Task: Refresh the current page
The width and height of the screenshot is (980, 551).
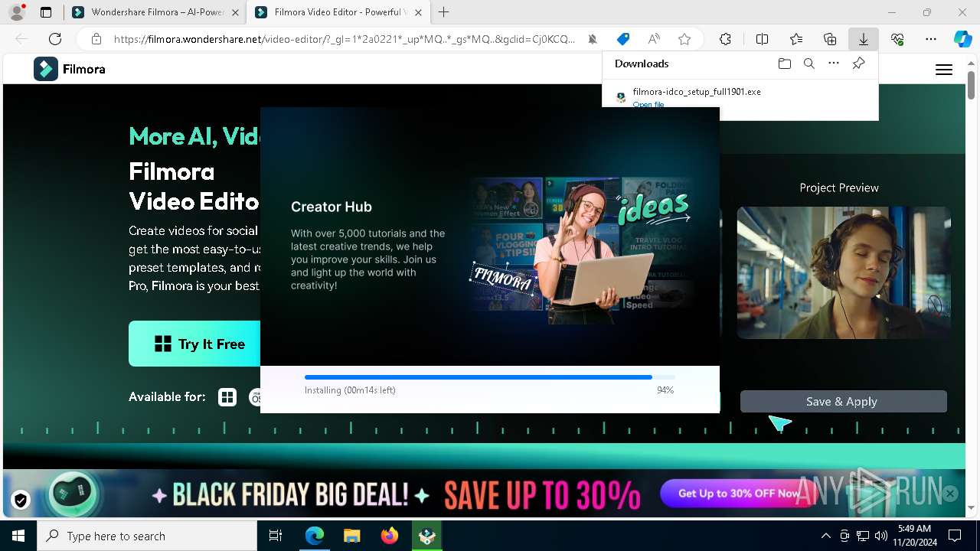Action: tap(55, 39)
